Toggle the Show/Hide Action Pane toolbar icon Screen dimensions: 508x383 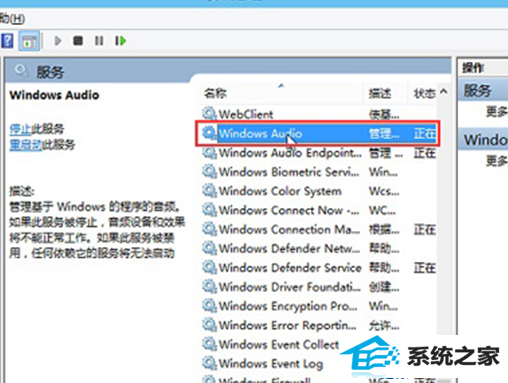(x=29, y=41)
